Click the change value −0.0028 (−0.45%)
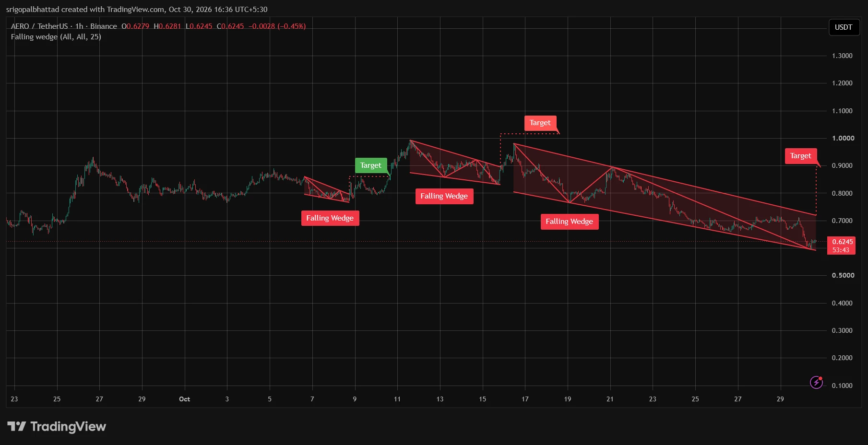Image resolution: width=868 pixels, height=445 pixels. pos(277,26)
